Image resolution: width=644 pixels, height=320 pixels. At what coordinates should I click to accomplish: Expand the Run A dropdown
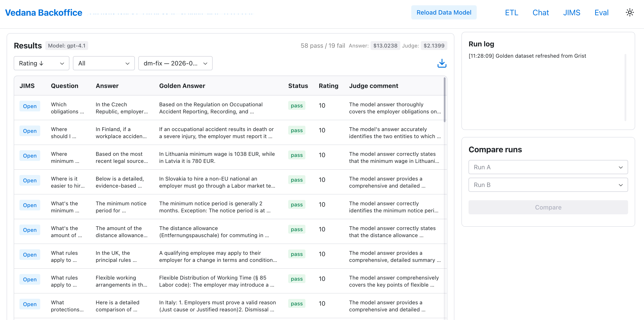pos(548,167)
